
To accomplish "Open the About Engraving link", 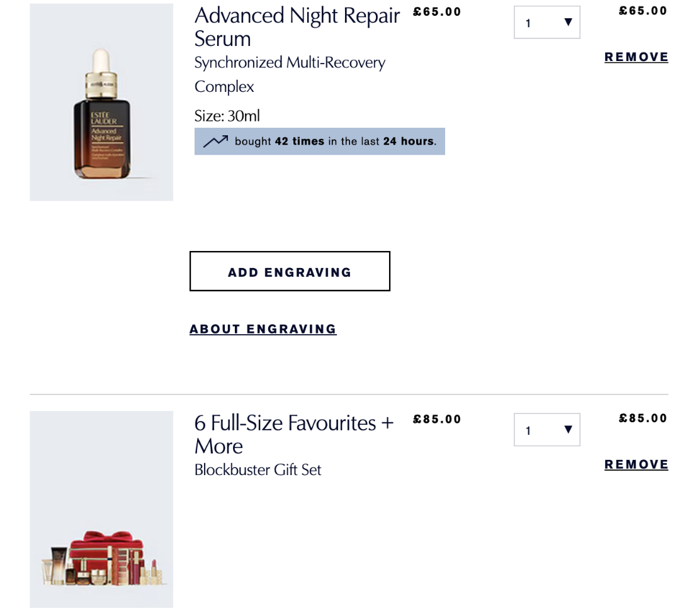I will pos(263,329).
